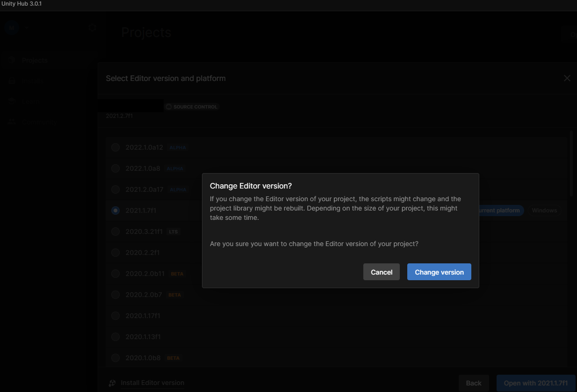This screenshot has width=577, height=392.
Task: Click the Change version button
Action: [x=439, y=272]
